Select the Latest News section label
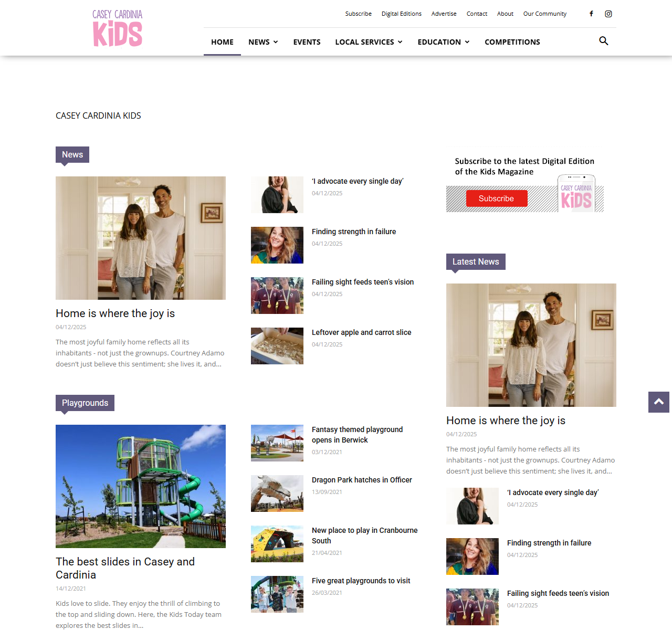Screen dimensions: 672x630 (476, 262)
